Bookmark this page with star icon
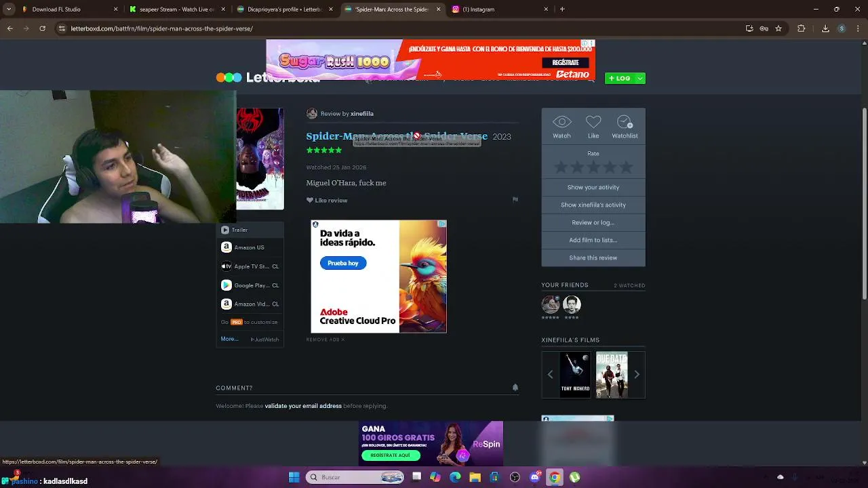 pyautogui.click(x=778, y=28)
